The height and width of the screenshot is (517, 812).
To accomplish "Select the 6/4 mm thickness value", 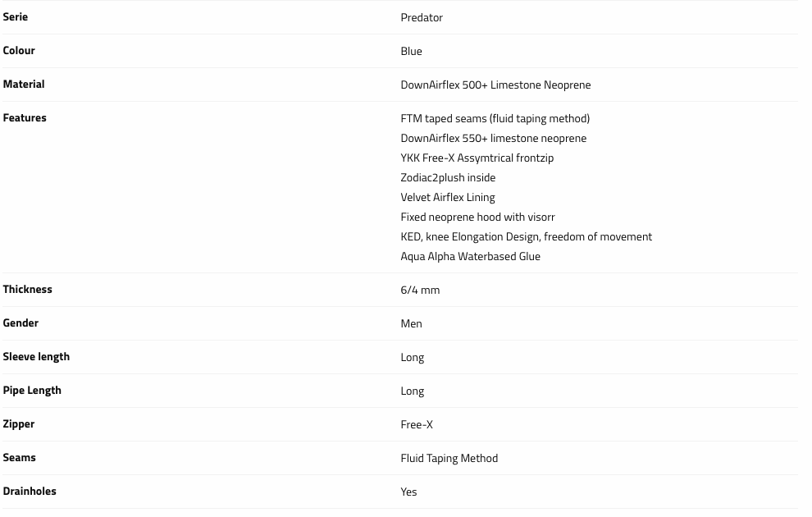I will (420, 290).
